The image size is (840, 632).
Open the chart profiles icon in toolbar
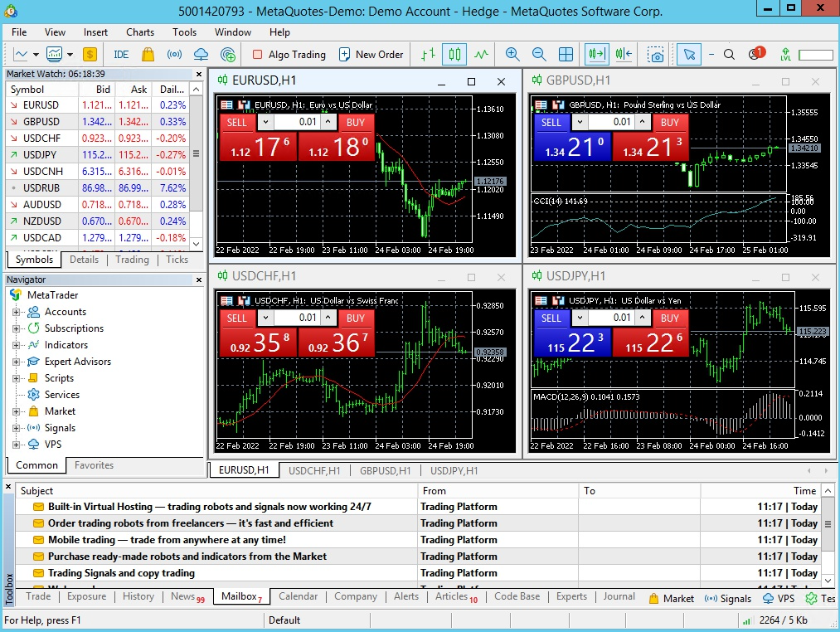coord(54,54)
